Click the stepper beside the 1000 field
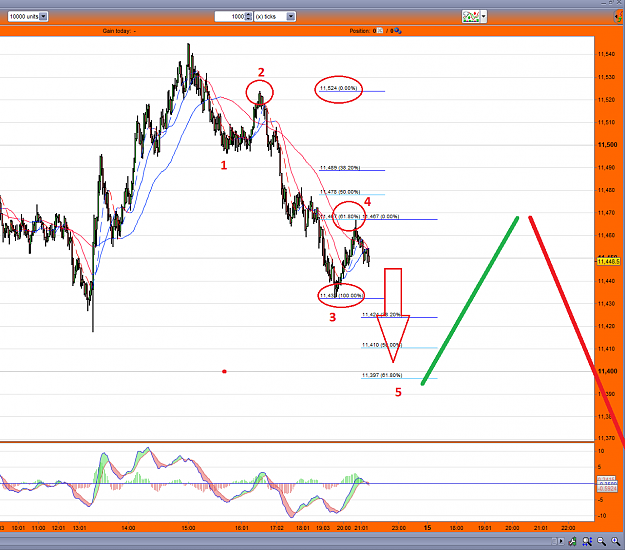 pos(249,17)
